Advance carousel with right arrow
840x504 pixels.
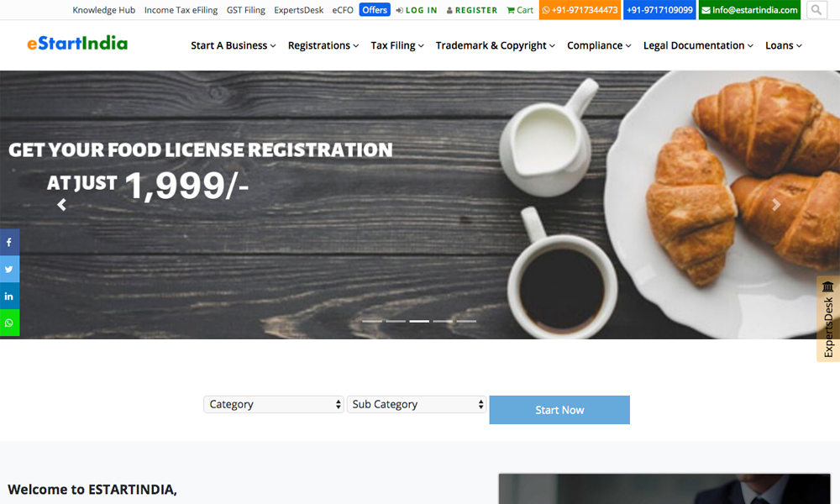[x=775, y=205]
